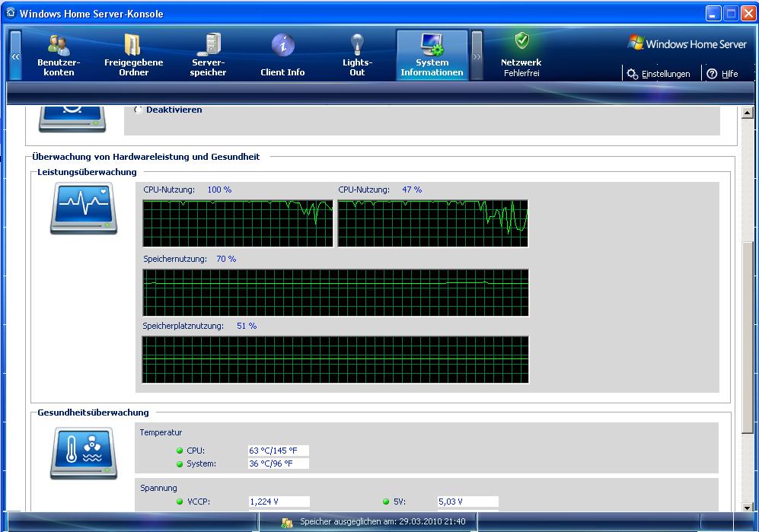Viewport: 759px width, 532px height.
Task: Click System temperature value 36 °C/96 °F
Action: click(279, 464)
